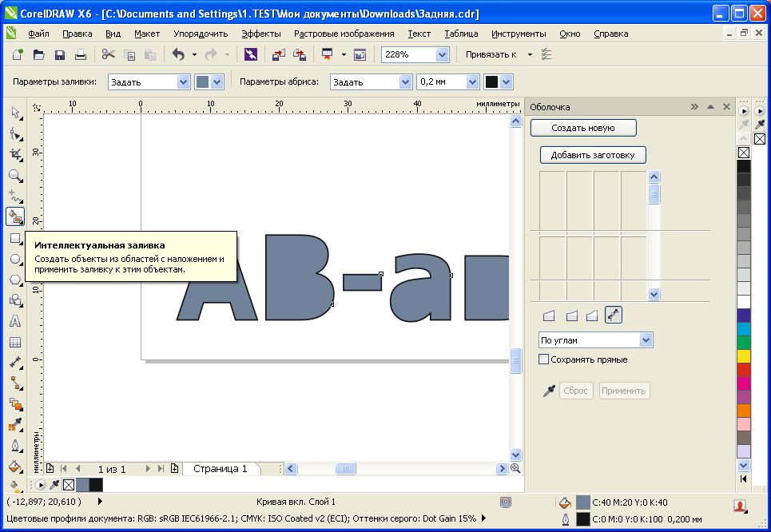Open the outline width 0,2 мм dropdown

[x=471, y=82]
